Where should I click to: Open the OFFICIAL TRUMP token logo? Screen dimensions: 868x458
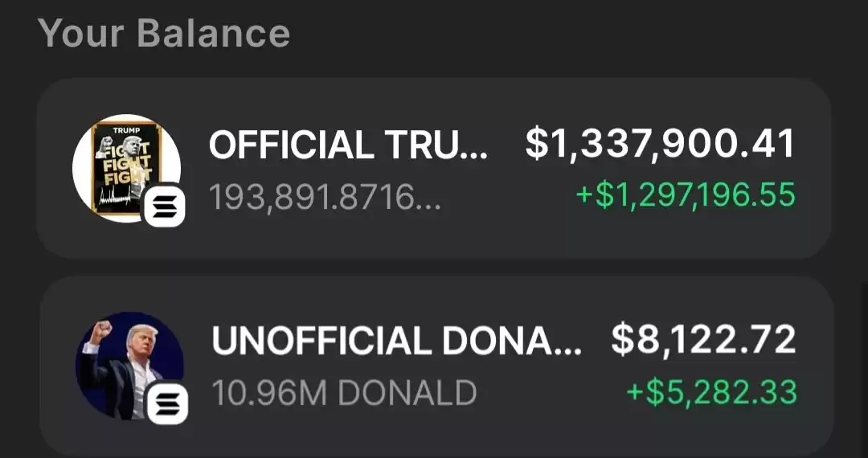[x=126, y=168]
